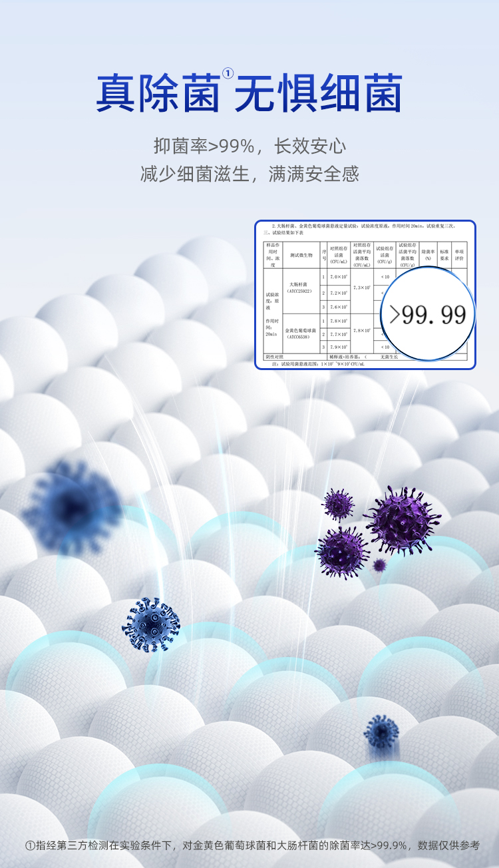This screenshot has width=499, height=868.
Task: Select the 大肠杆菌 (ATCC25922) table cell
Action: (300, 287)
